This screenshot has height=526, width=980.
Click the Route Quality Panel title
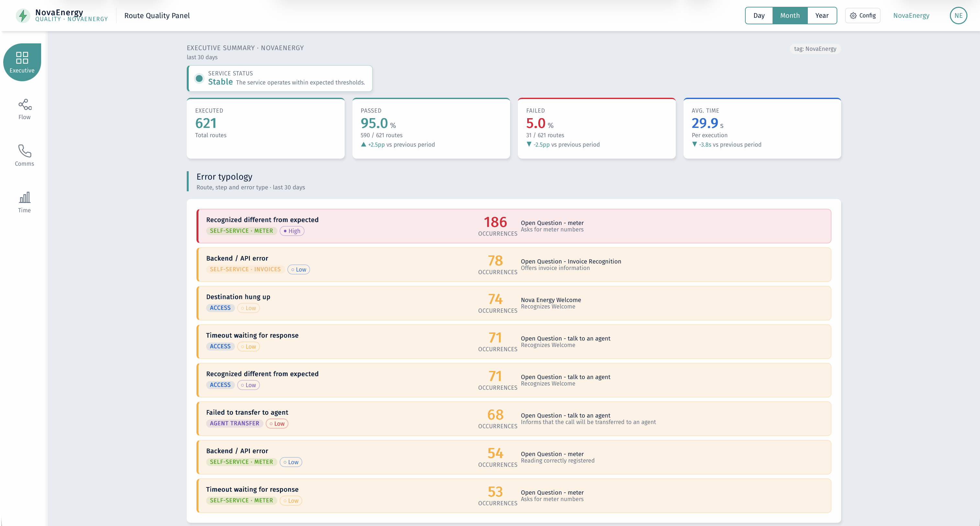157,16
